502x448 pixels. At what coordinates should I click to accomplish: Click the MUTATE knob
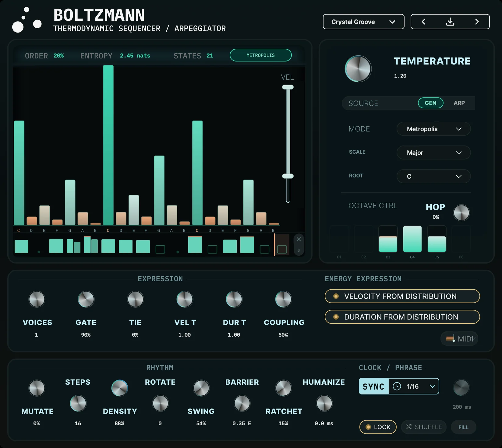[37, 388]
